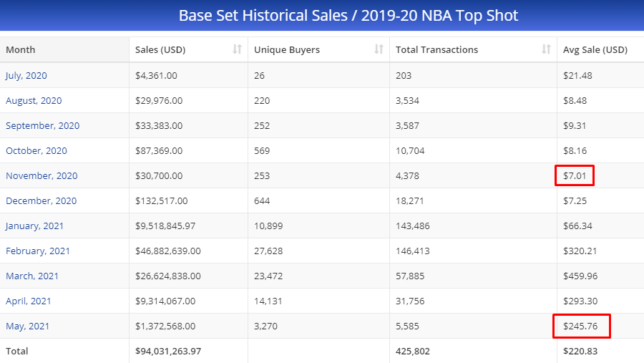Image resolution: width=644 pixels, height=363 pixels.
Task: Select transactions value 5,585
Action: point(407,326)
